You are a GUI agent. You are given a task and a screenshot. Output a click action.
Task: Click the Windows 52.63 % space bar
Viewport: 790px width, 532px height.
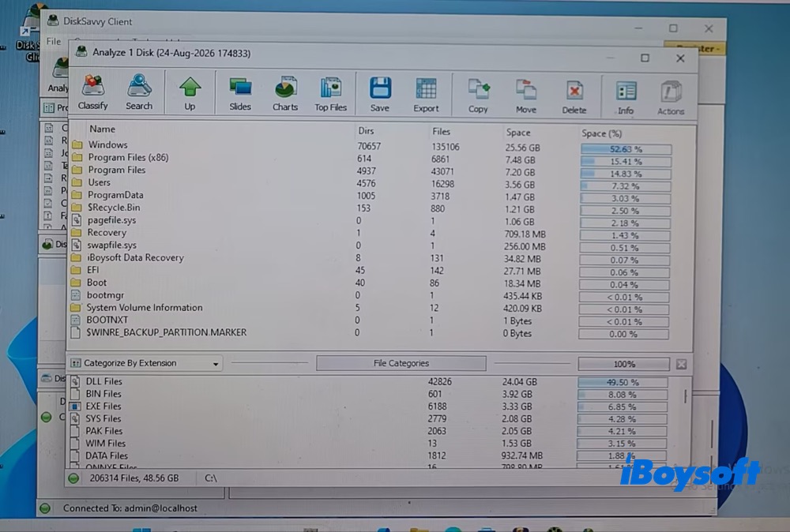coord(626,149)
